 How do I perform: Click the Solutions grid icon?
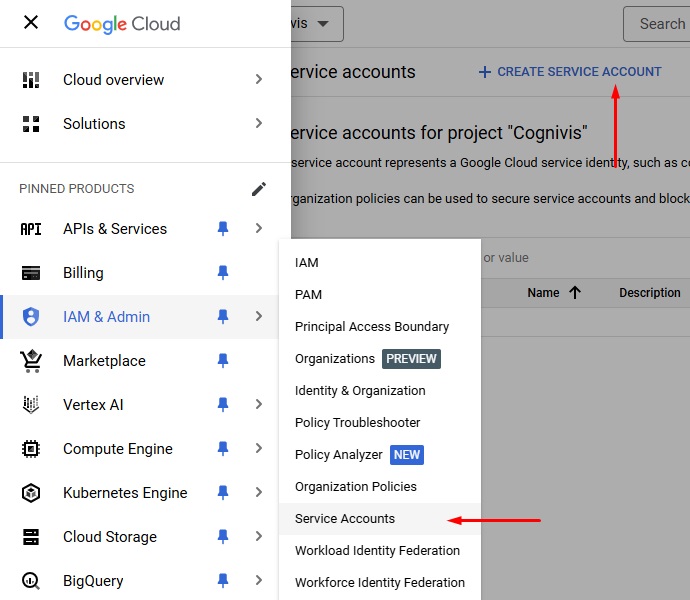click(x=31, y=124)
